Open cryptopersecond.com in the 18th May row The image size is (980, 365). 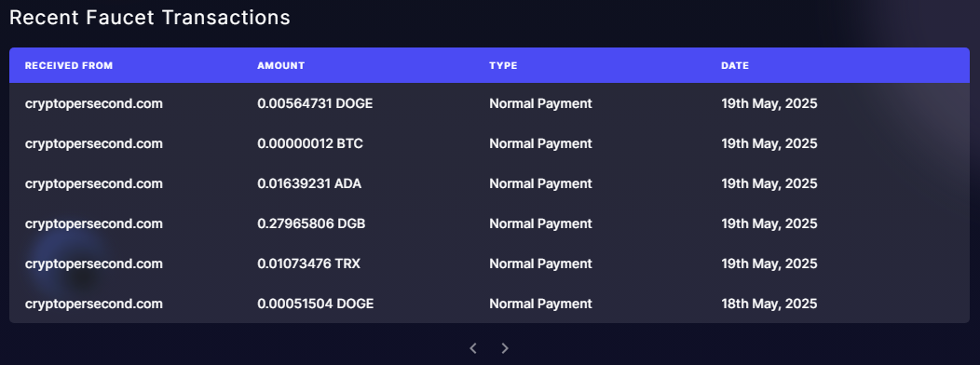point(94,304)
